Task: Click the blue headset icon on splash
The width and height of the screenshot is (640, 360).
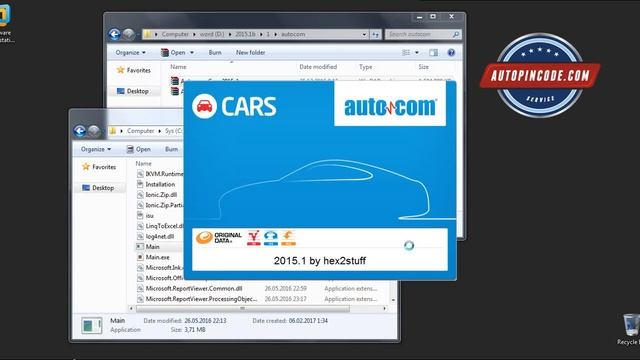Action: click(271, 238)
